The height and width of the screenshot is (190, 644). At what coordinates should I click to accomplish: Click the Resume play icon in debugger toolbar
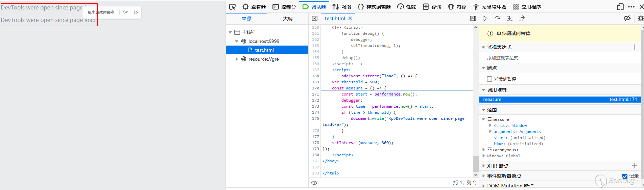pyautogui.click(x=485, y=19)
